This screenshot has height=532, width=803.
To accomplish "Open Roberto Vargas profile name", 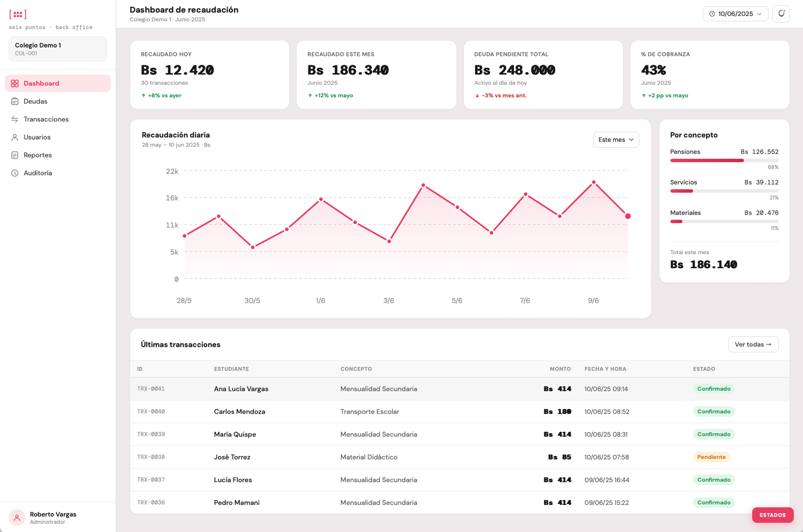I will point(53,514).
